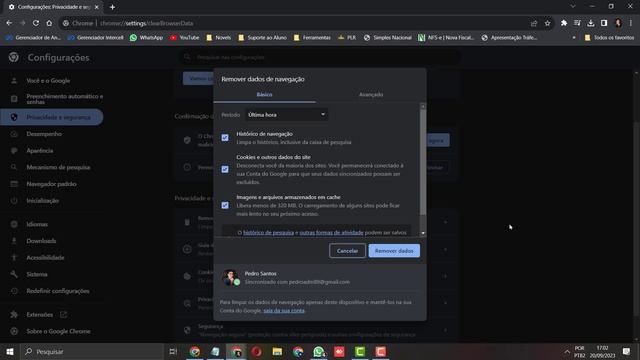640x360 pixels.
Task: Select Inicialização in sidebar
Action: [x=42, y=201]
